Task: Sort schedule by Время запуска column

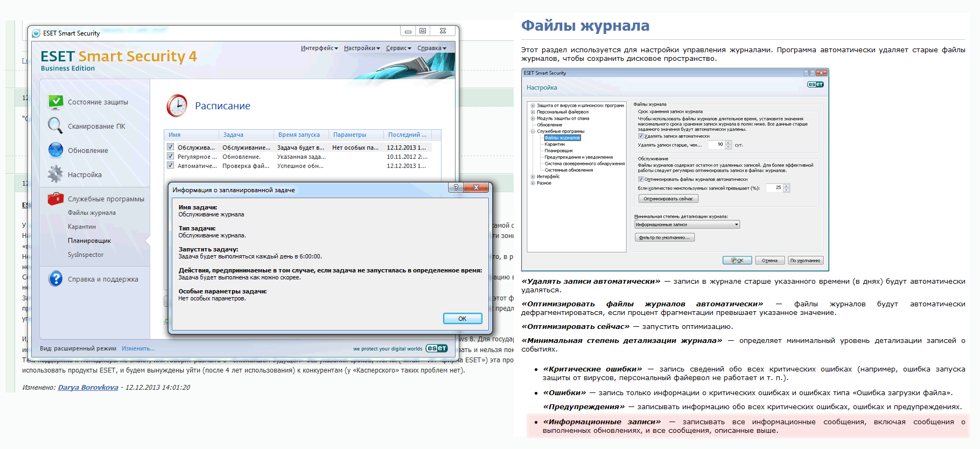Action: pyautogui.click(x=302, y=135)
